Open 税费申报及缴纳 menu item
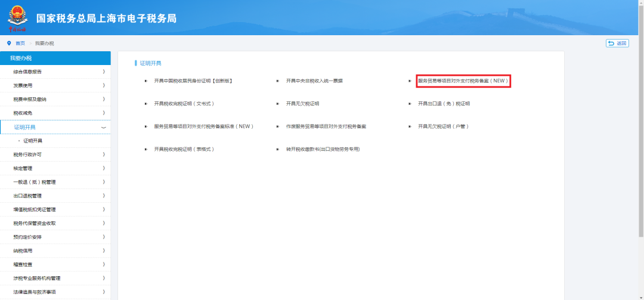This screenshot has width=644, height=300. tap(55, 99)
